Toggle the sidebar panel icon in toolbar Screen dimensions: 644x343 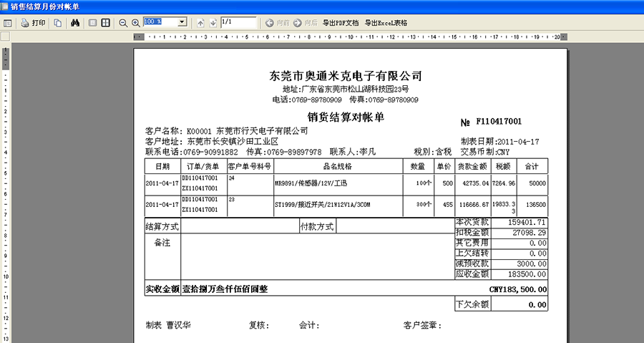(x=7, y=23)
